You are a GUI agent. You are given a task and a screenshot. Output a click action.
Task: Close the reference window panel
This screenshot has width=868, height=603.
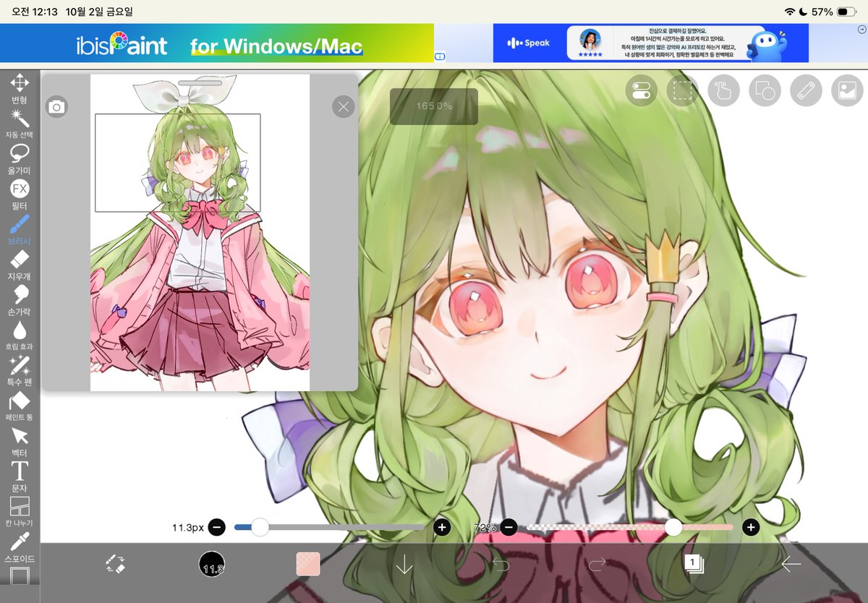tap(344, 107)
